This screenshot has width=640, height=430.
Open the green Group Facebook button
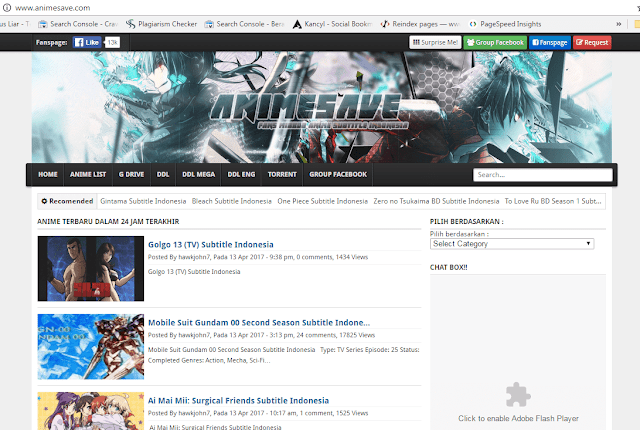(x=495, y=42)
